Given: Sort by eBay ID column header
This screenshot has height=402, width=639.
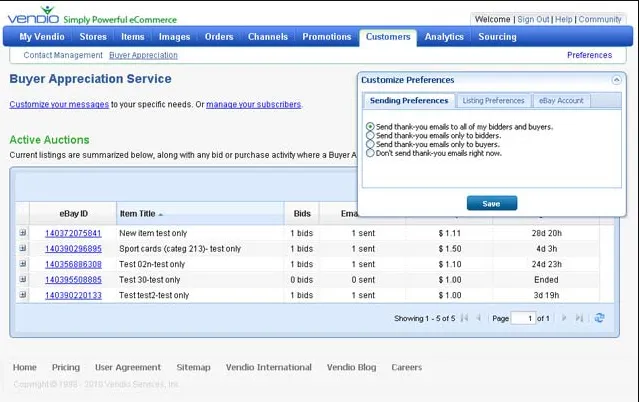Looking at the screenshot, I should (x=73, y=214).
